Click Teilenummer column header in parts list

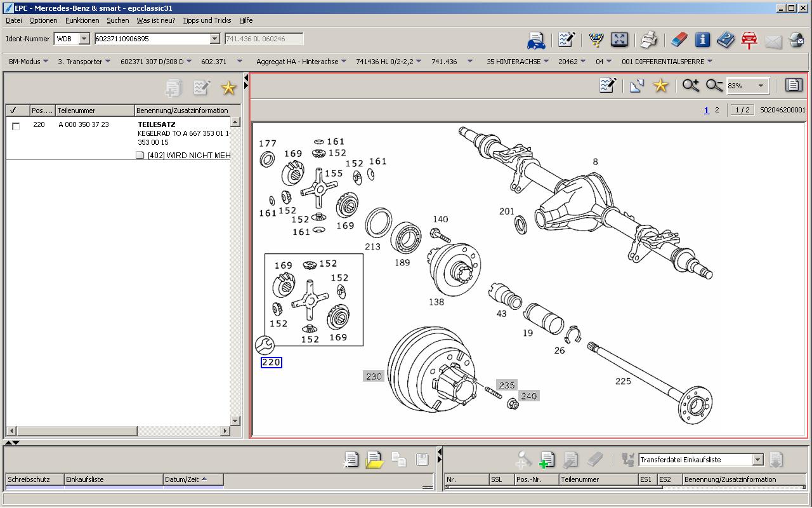[95, 110]
